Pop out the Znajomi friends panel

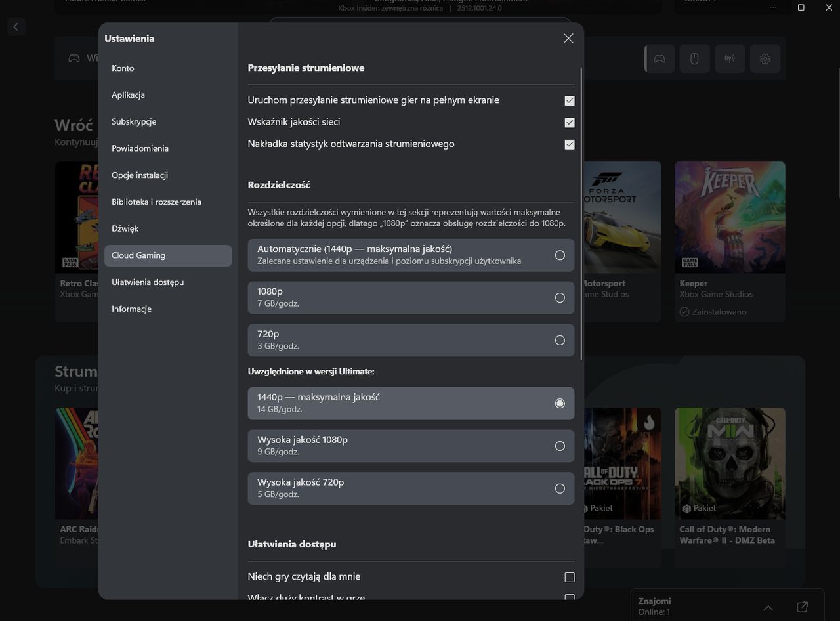click(802, 607)
